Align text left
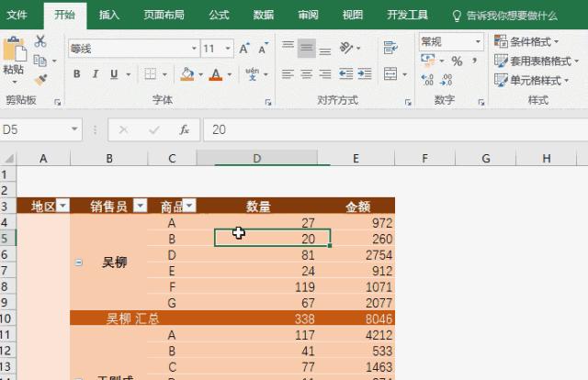Screen dimensions: 588x380 coord(288,73)
